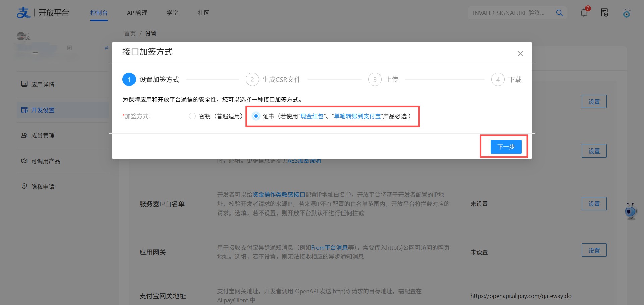The image size is (644, 305).
Task: Open the 现金红包 link
Action: pyautogui.click(x=312, y=116)
